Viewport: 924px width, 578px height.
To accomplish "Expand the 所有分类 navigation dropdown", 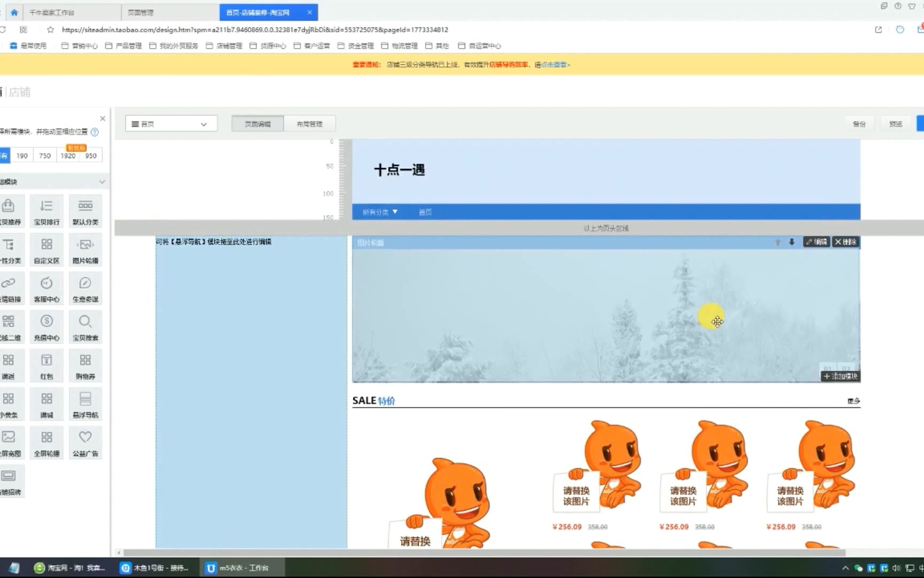I will coord(380,212).
